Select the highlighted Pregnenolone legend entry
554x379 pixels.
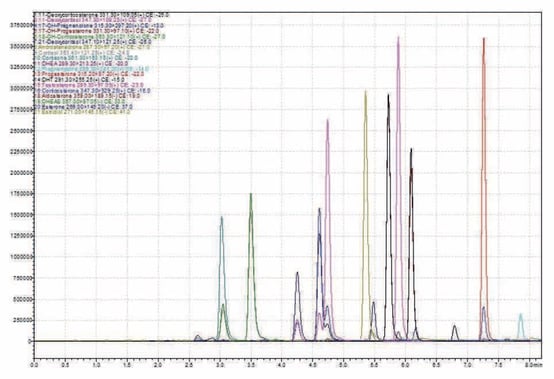tap(92, 69)
